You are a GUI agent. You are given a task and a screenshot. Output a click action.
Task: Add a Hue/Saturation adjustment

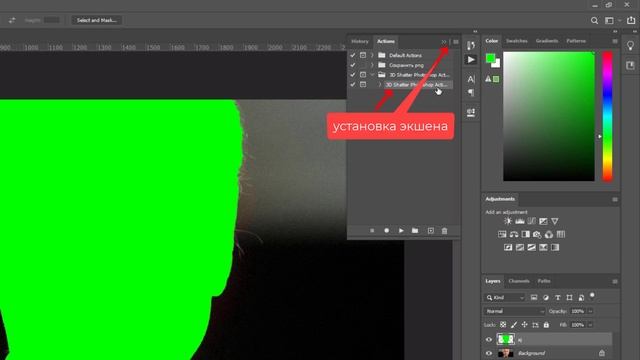pos(502,234)
